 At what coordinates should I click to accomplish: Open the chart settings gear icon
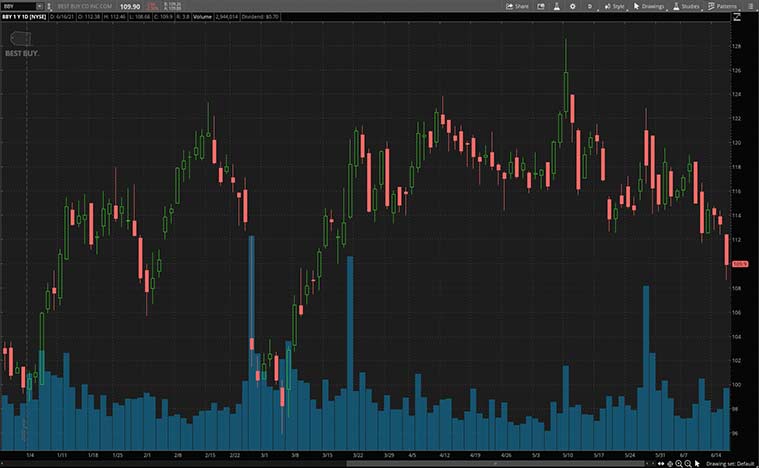pyautogui.click(x=571, y=6)
